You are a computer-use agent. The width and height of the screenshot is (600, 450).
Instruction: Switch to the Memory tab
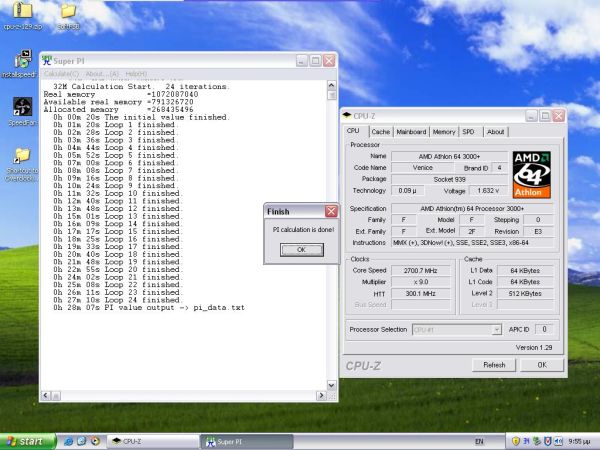[444, 132]
